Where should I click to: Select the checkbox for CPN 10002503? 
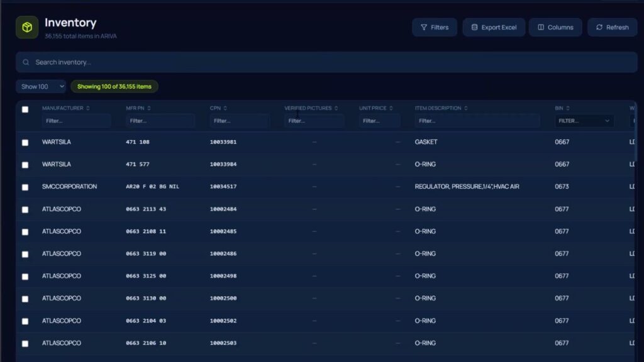click(x=25, y=344)
